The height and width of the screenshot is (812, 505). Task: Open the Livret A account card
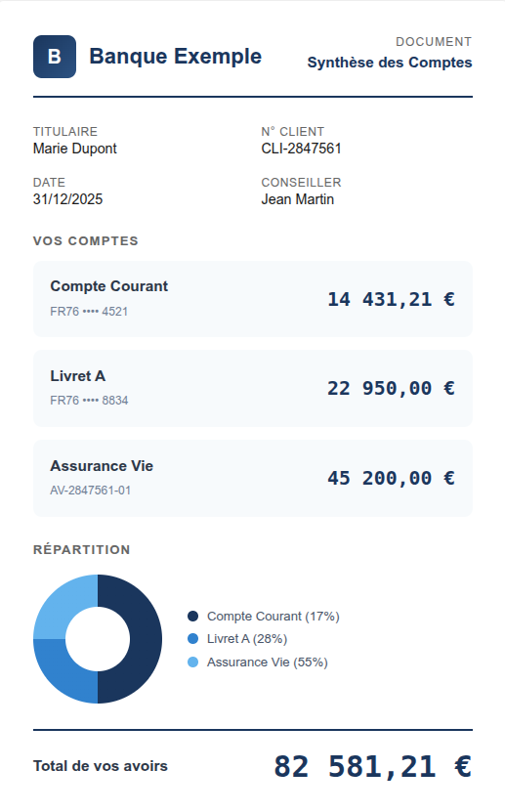pyautogui.click(x=252, y=388)
